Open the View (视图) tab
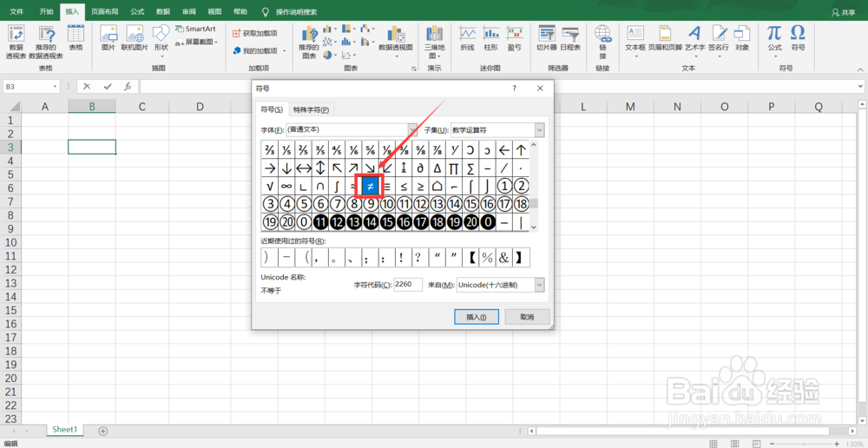Screen dimensions: 868x448 [214, 11]
